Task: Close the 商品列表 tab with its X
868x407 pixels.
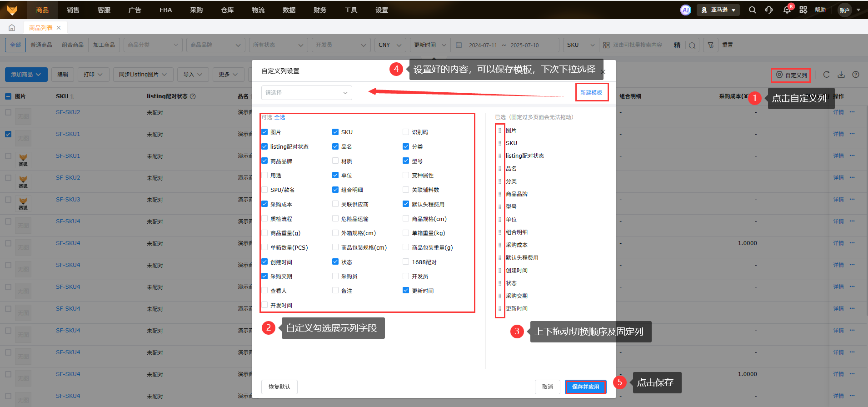Action: tap(59, 28)
